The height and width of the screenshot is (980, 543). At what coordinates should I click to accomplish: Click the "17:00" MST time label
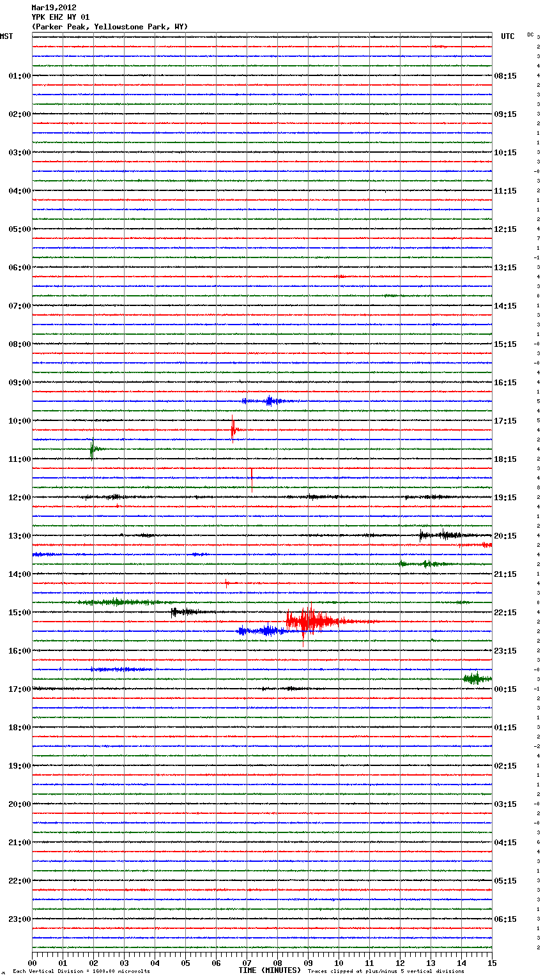pos(19,689)
